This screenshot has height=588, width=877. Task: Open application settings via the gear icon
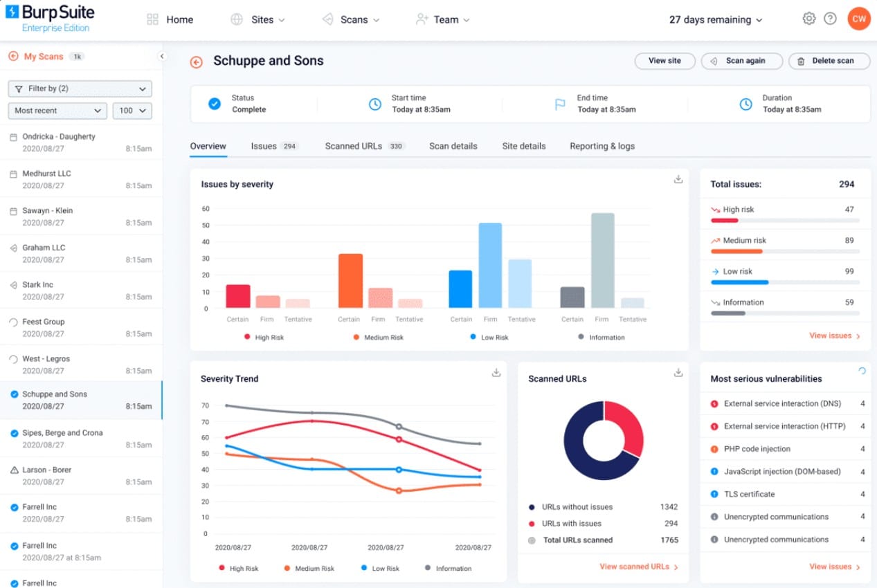(808, 19)
